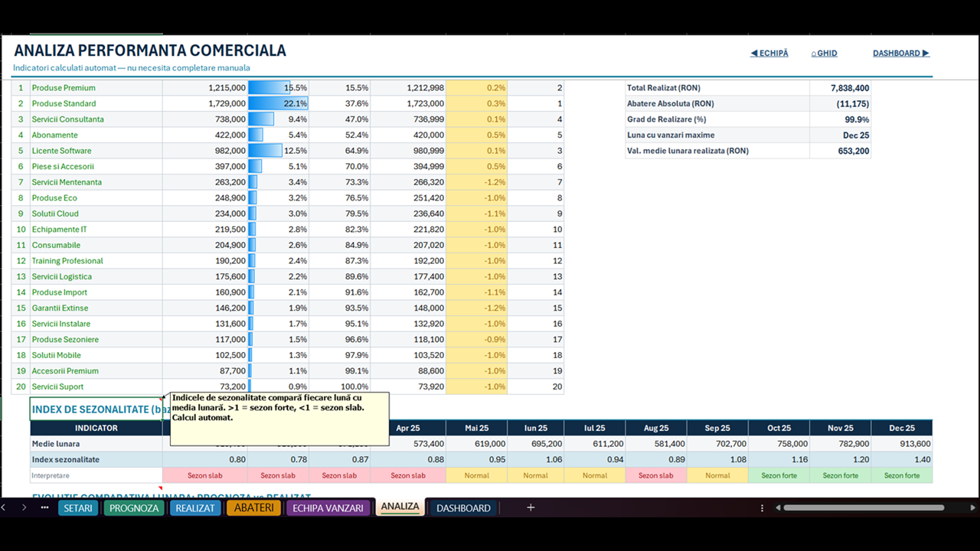
Task: Open the ECHIPA VANZARI sheet tab
Action: point(328,508)
